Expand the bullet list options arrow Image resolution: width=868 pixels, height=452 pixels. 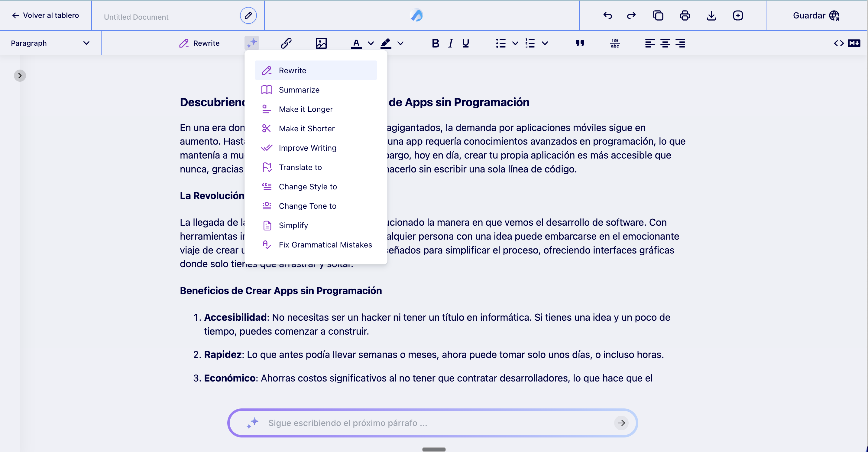[x=515, y=43]
